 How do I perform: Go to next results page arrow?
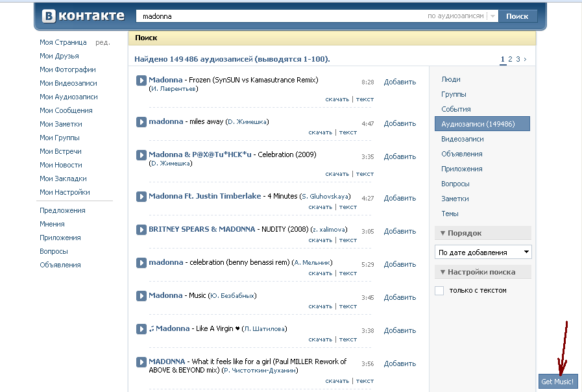tap(525, 59)
